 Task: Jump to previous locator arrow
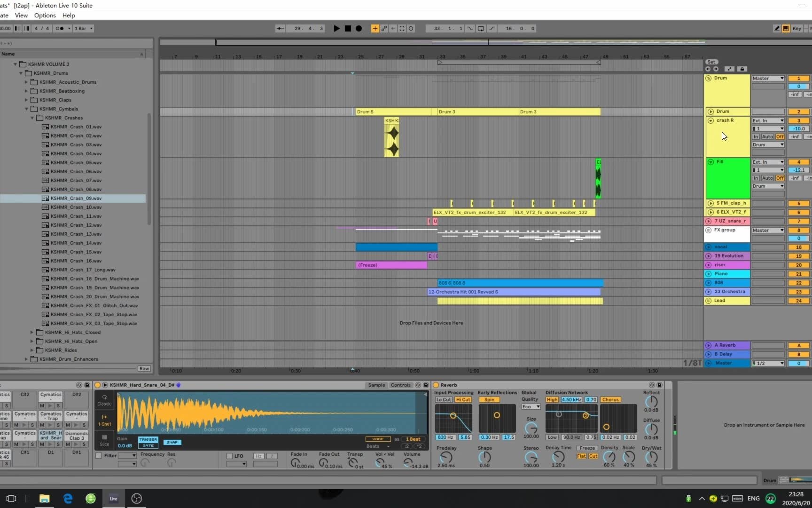click(x=708, y=69)
